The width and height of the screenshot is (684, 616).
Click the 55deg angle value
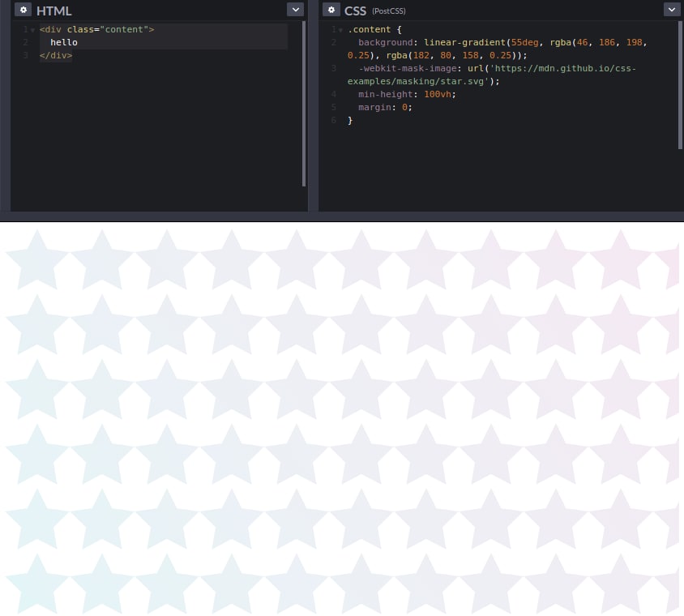coord(525,42)
